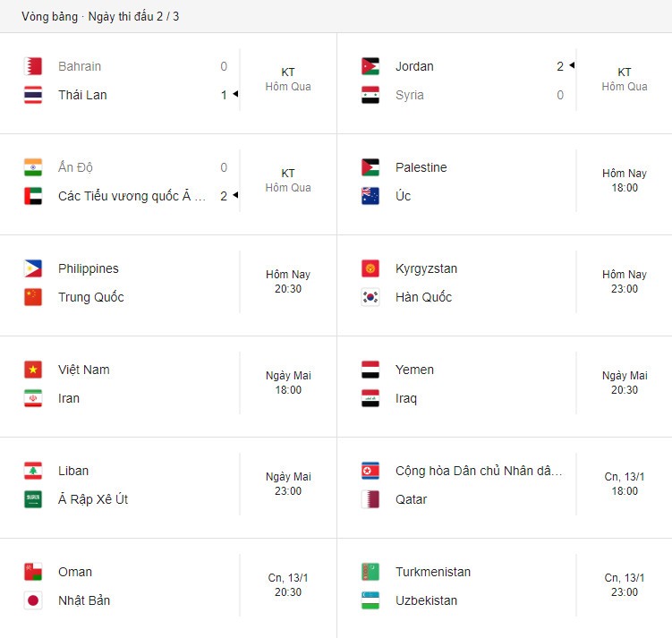Click the Thailand flag next to Thái Lan
672x638 pixels.
click(33, 95)
